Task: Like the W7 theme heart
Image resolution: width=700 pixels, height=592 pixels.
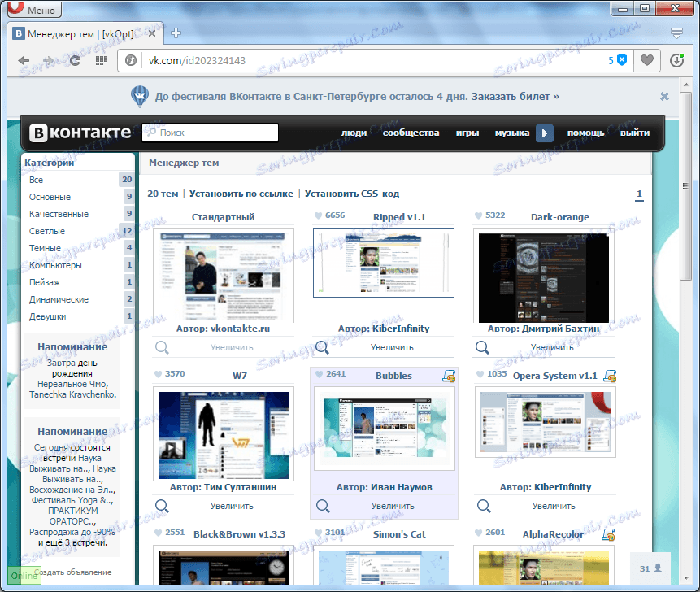Action: coord(158,374)
